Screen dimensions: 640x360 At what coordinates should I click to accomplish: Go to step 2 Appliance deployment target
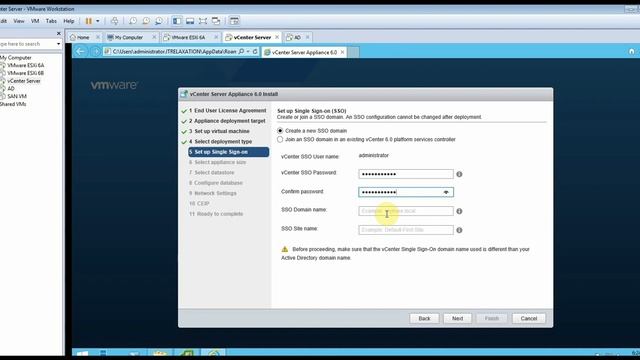pyautogui.click(x=227, y=121)
